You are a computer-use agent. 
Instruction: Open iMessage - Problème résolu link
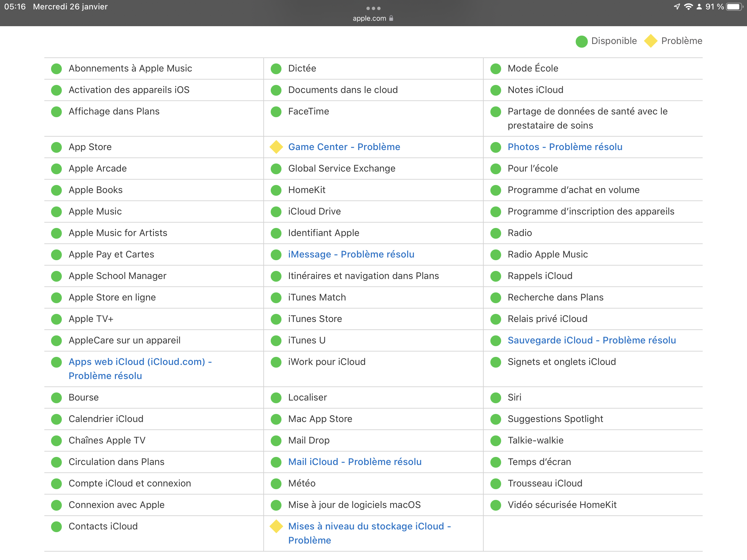pos(351,254)
